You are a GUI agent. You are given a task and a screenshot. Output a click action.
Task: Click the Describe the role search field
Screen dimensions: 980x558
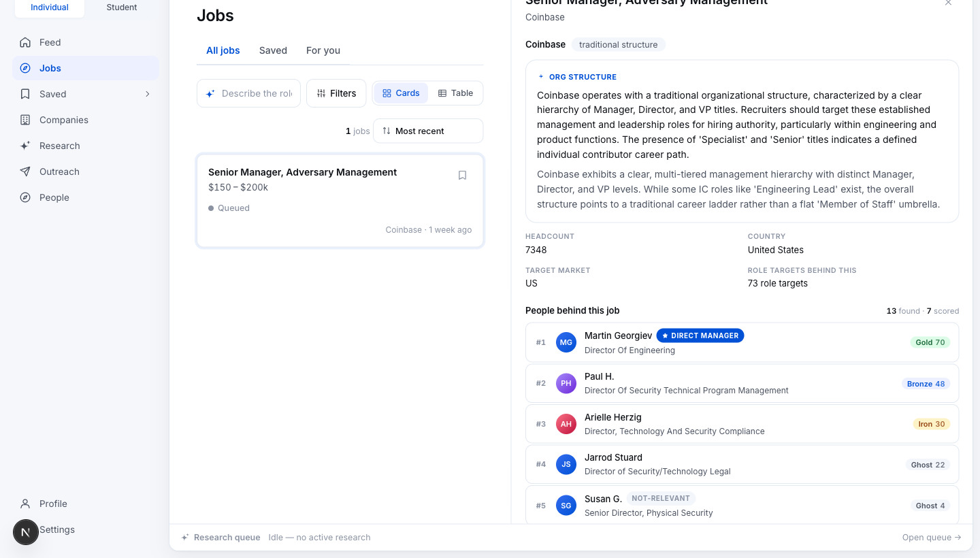click(249, 93)
